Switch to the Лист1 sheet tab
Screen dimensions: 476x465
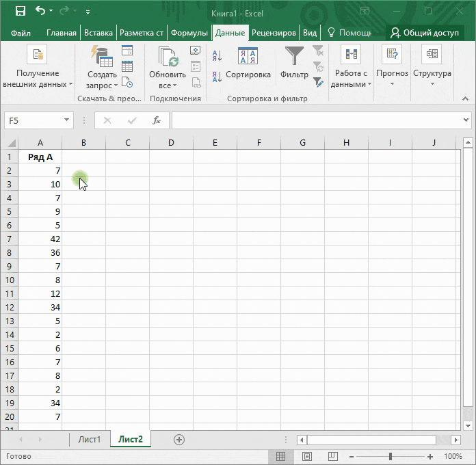click(89, 439)
